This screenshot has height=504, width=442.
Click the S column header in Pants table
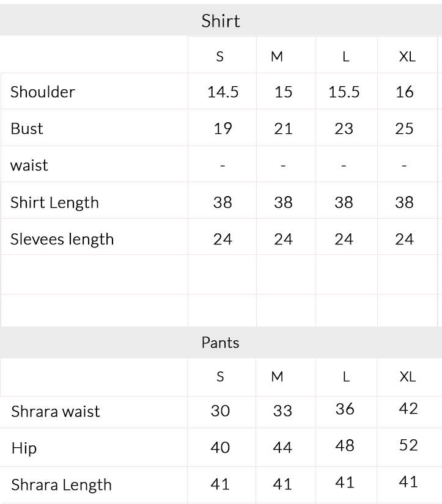(220, 376)
